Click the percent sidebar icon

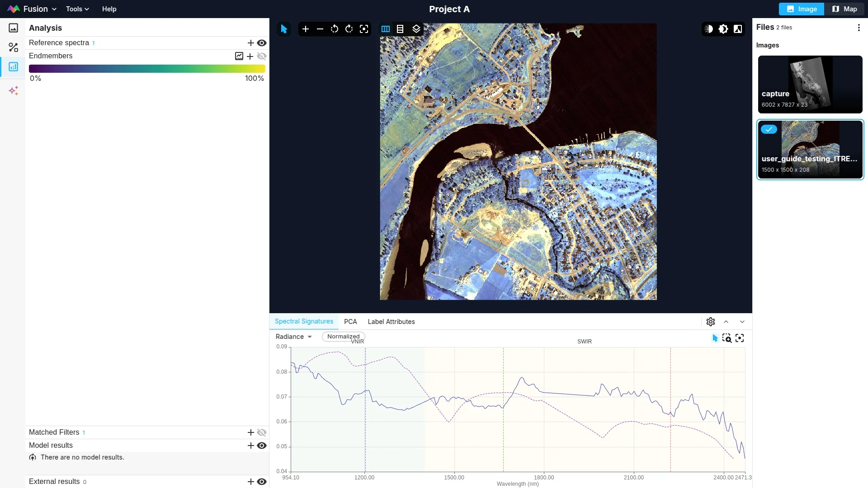coord(14,47)
